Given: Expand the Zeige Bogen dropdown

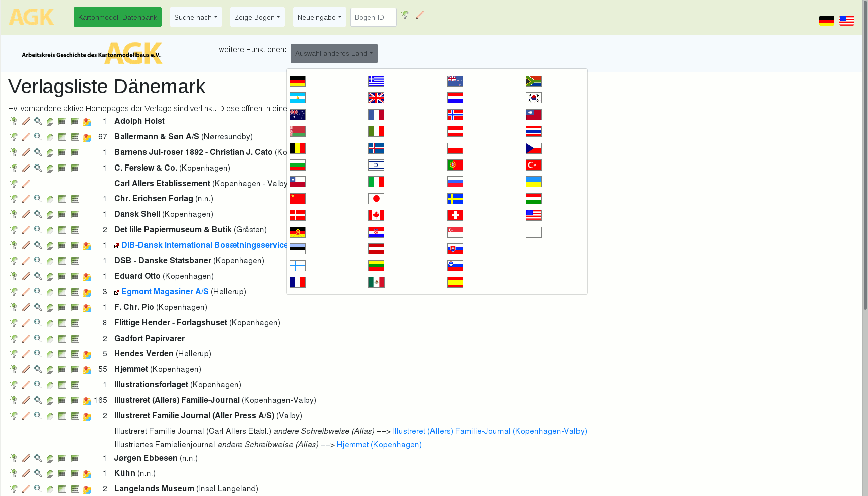Looking at the screenshot, I should (257, 17).
